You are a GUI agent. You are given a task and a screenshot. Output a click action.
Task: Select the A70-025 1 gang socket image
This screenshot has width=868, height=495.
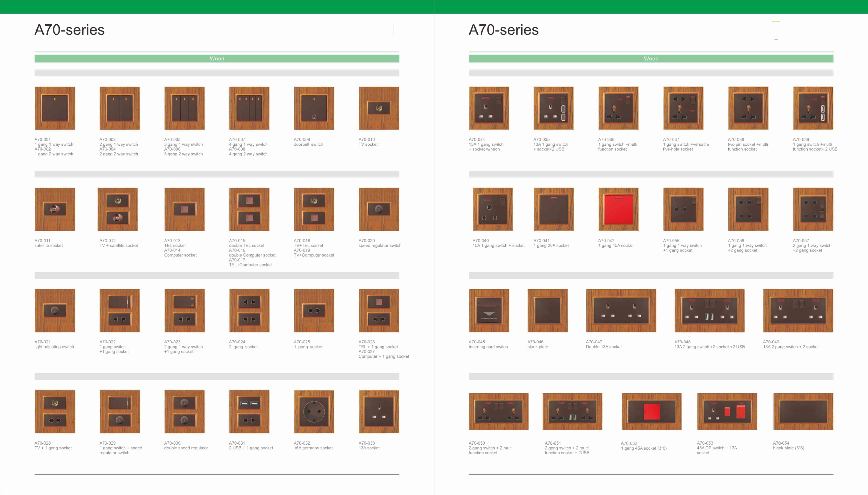click(314, 311)
